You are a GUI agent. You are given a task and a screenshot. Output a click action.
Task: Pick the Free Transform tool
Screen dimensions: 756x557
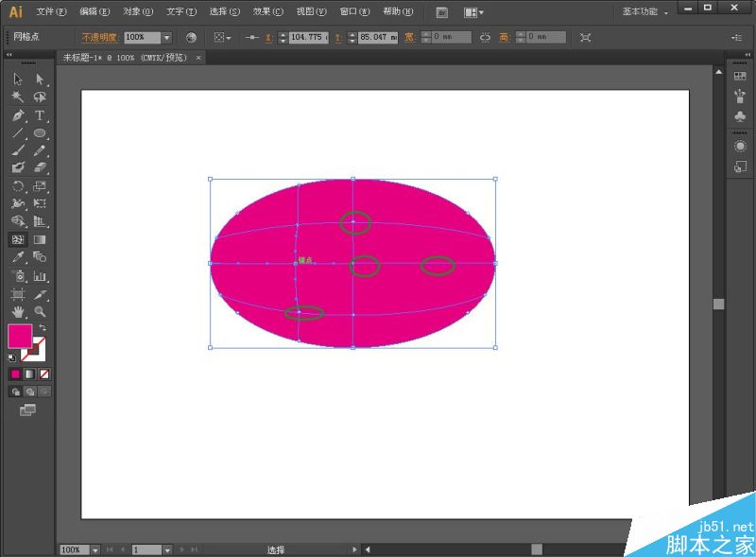[x=40, y=203]
